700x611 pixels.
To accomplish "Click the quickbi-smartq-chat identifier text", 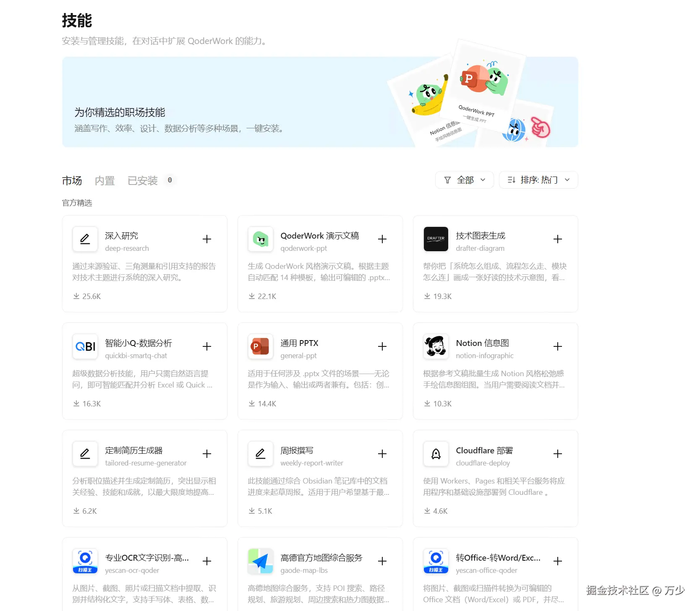I will click(136, 356).
